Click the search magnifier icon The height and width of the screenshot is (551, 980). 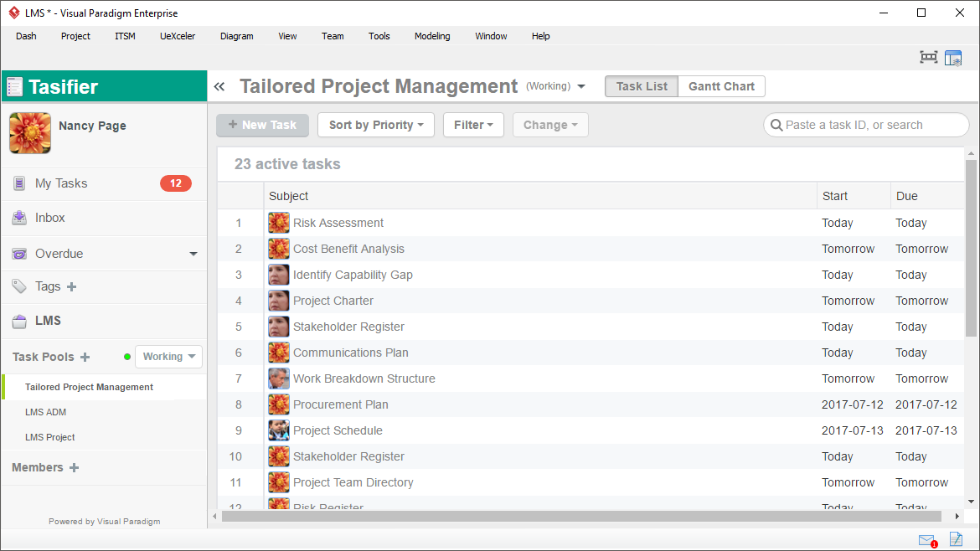click(776, 125)
